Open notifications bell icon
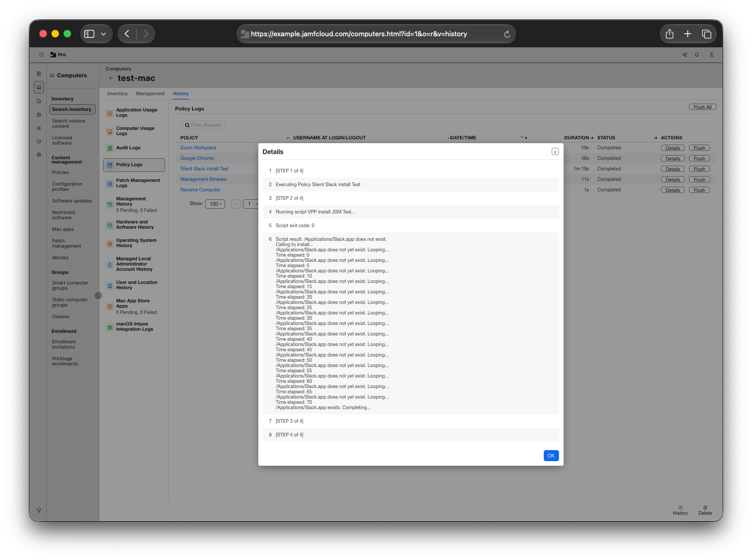 (x=697, y=55)
